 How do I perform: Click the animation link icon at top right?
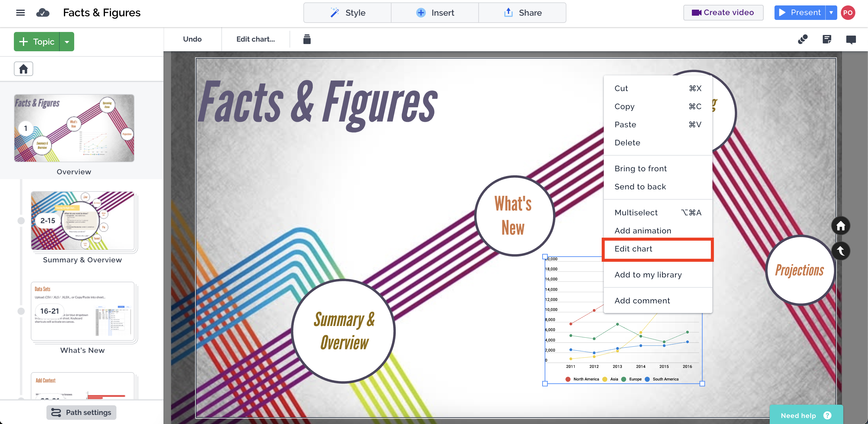pyautogui.click(x=803, y=40)
